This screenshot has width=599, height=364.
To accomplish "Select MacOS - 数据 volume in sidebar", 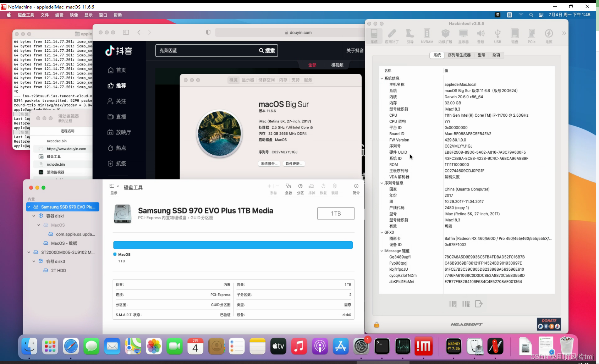I will [x=64, y=243].
